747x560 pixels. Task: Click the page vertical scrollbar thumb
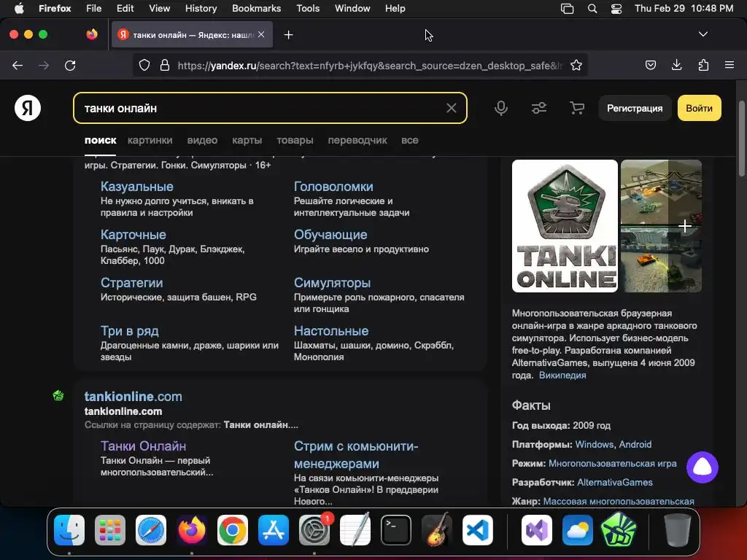(x=741, y=138)
